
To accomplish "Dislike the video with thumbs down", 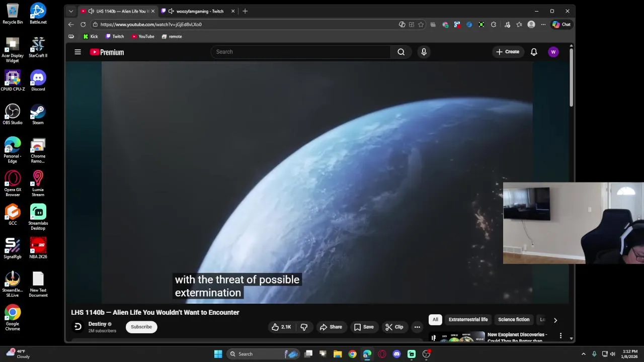I will pyautogui.click(x=304, y=327).
